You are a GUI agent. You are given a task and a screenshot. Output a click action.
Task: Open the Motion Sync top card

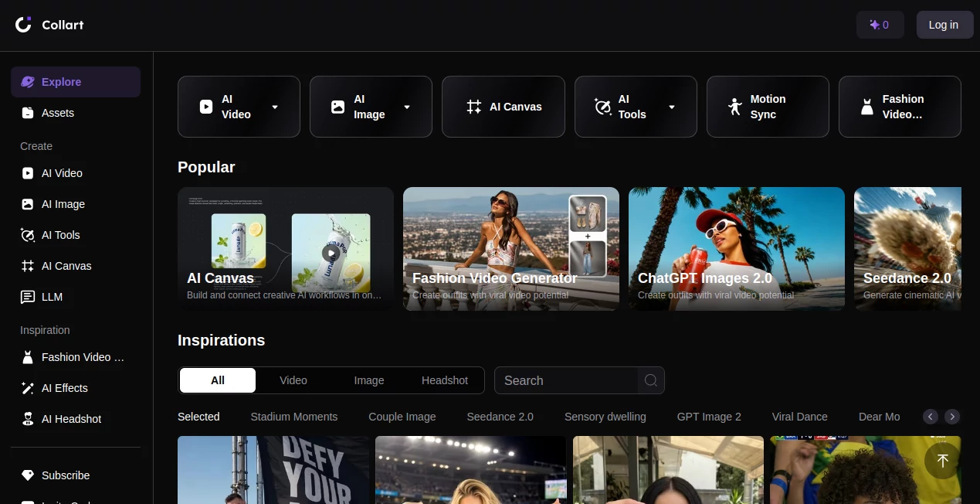[768, 107]
